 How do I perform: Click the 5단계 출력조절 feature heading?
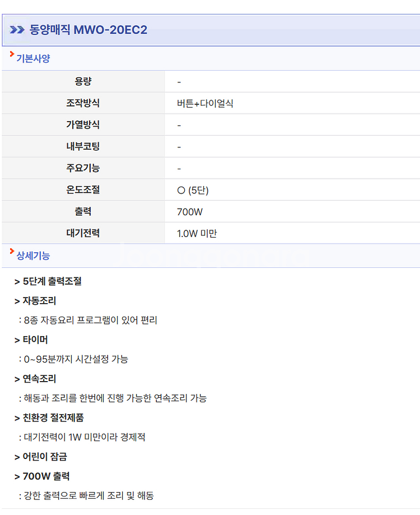pos(52,281)
